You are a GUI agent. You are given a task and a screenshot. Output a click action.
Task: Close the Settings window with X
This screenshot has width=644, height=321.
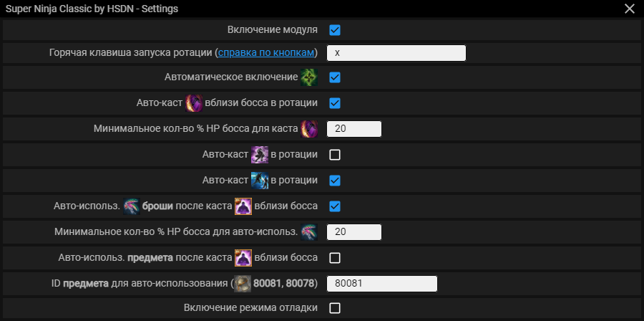(x=629, y=9)
